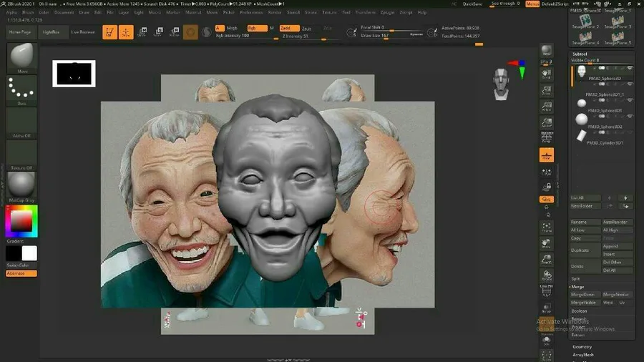This screenshot has height=362, width=644.
Task: Open the Dots stroke type selector
Action: [x=21, y=92]
